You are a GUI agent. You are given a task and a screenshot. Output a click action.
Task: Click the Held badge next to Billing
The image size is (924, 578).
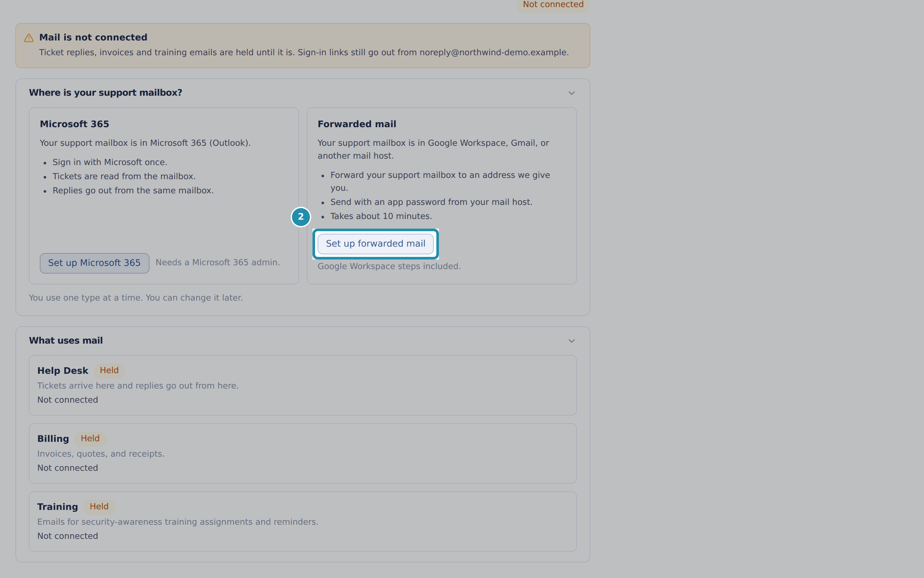point(90,438)
